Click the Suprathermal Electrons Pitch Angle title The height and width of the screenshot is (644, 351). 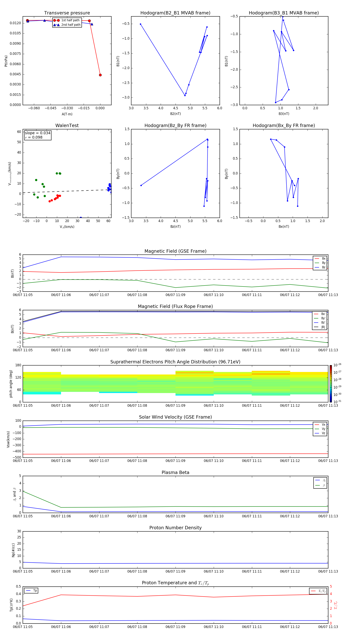(175, 362)
